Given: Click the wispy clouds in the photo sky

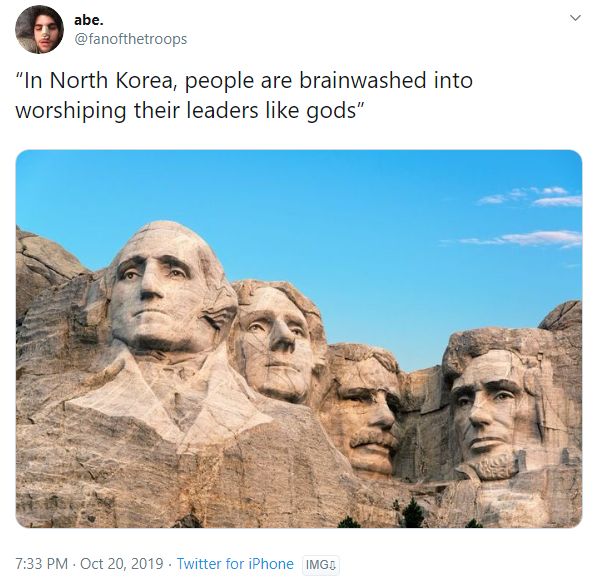Looking at the screenshot, I should click(530, 218).
